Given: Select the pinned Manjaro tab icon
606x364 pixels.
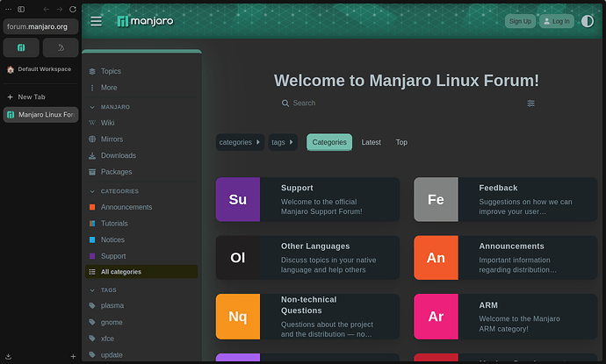Looking at the screenshot, I should (21, 47).
